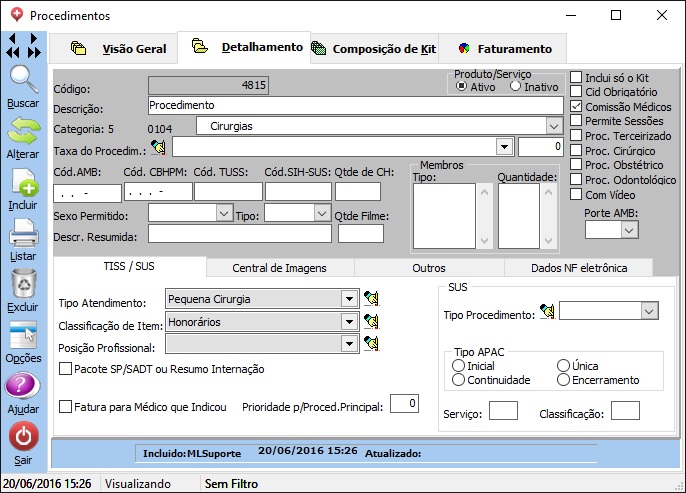The height and width of the screenshot is (493, 686).
Task: Open the Classificação de Item dropdown
Action: (x=348, y=321)
